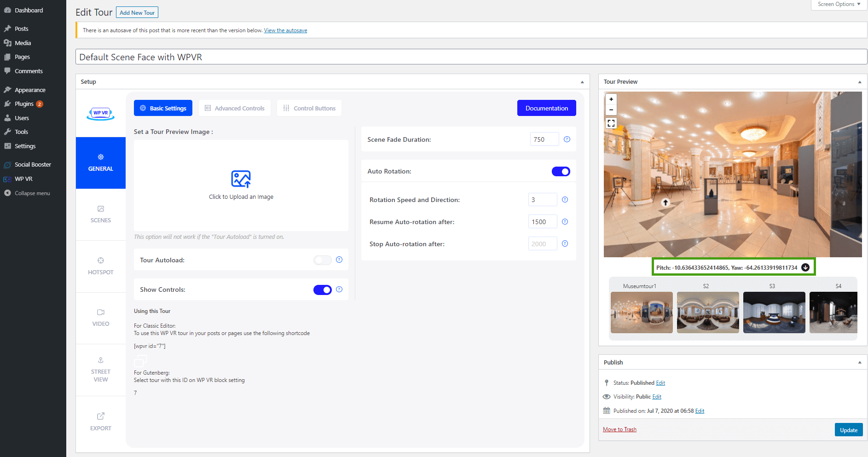
Task: Zoom in the tour preview
Action: point(611,99)
